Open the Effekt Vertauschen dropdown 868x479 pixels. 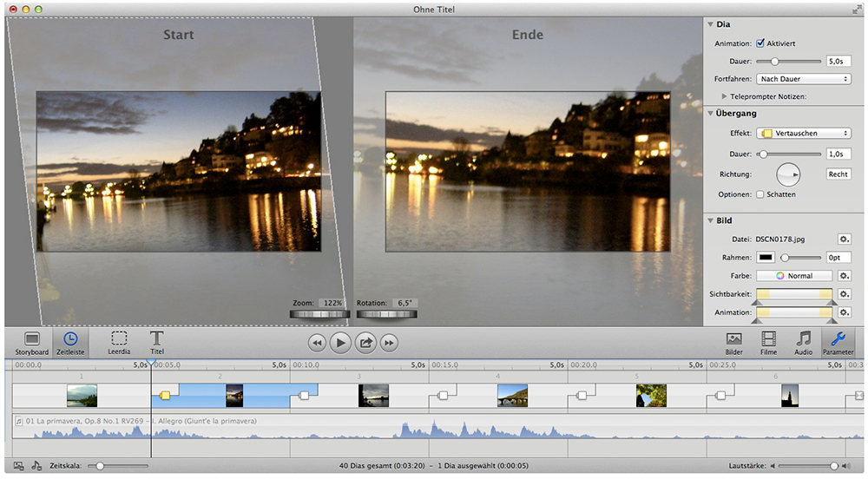pyautogui.click(x=803, y=133)
